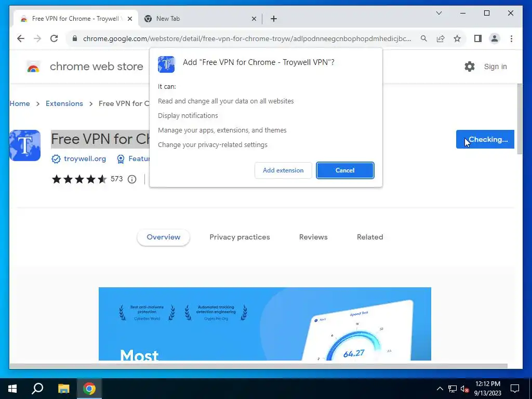Click 'Read and change all your data' permission

225,101
